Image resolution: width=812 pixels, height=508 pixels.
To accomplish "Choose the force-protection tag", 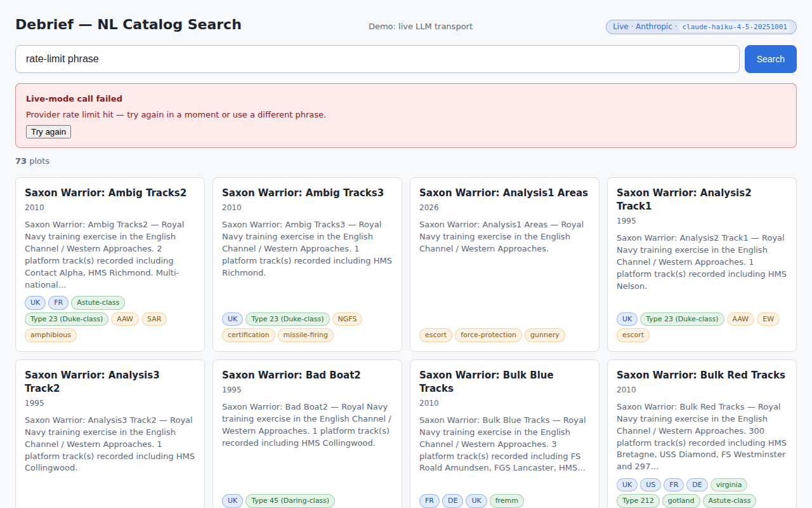I will pos(488,335).
